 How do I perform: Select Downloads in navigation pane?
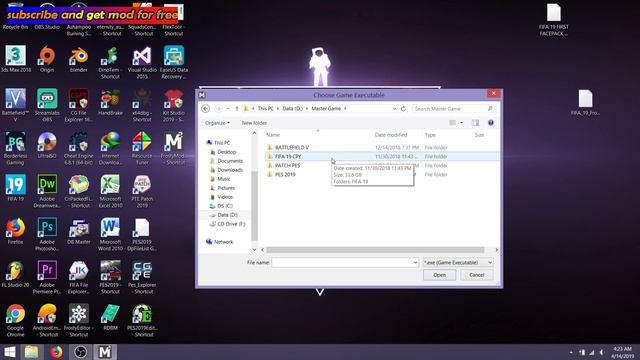(x=226, y=170)
